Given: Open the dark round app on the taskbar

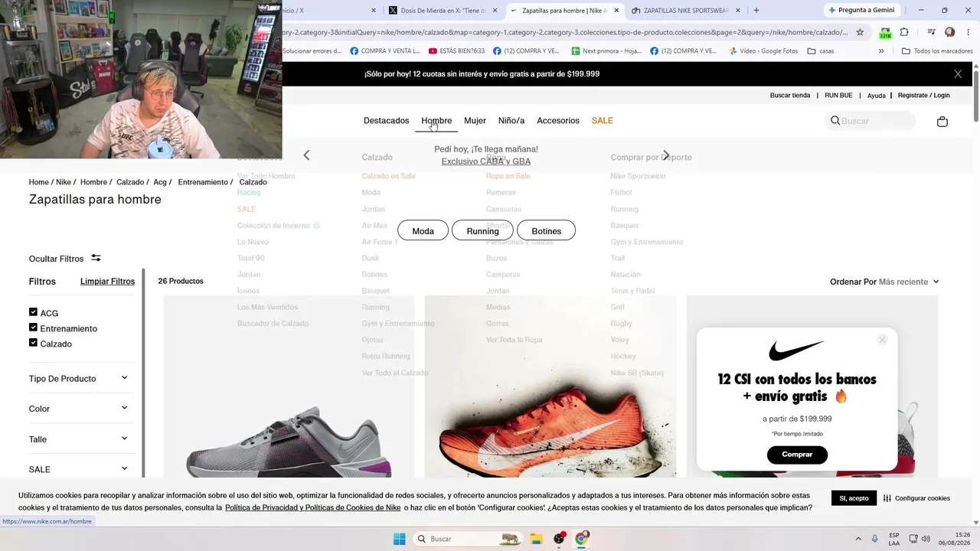Looking at the screenshot, I should point(559,539).
